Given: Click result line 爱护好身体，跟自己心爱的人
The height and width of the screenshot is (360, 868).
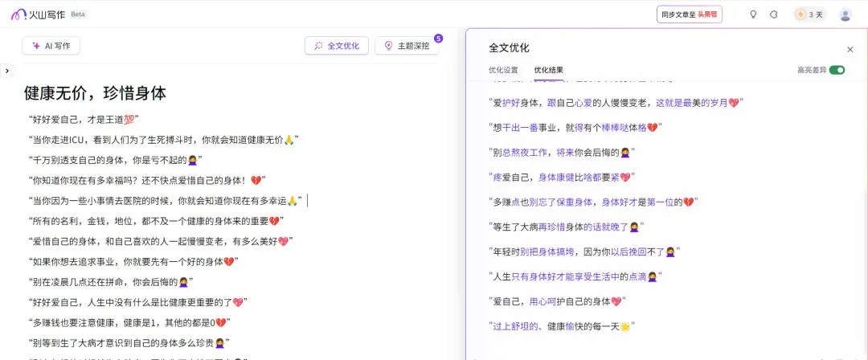Looking at the screenshot, I should pos(616,103).
